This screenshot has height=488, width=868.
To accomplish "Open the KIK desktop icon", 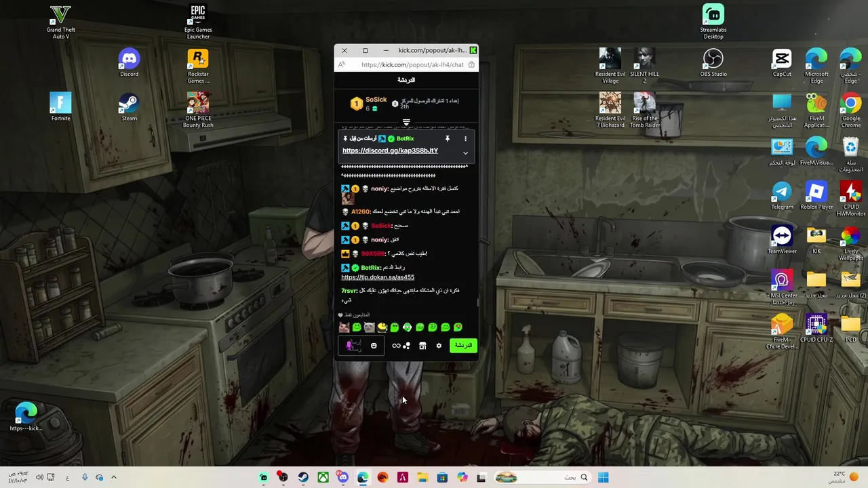I will [x=816, y=240].
